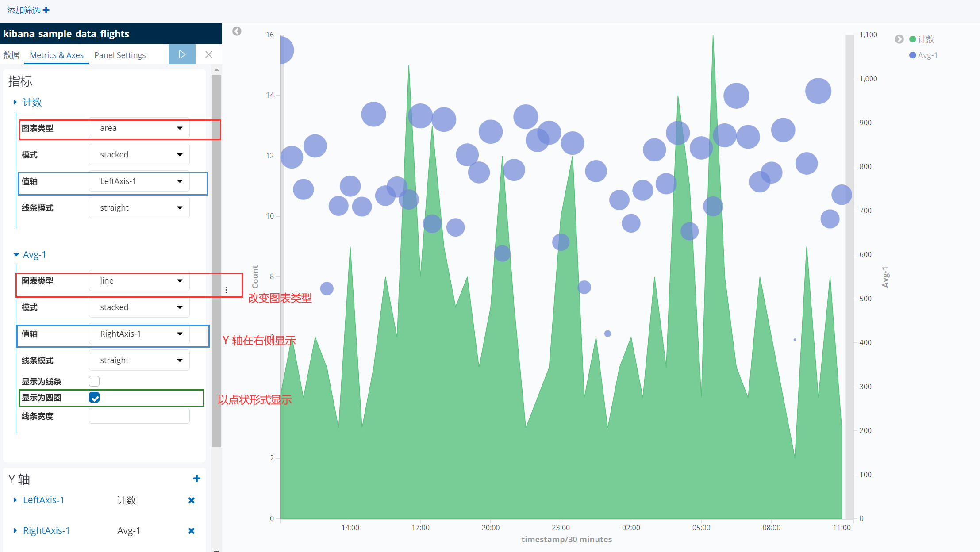Remove RightAxis-1 with its X icon

(192, 531)
